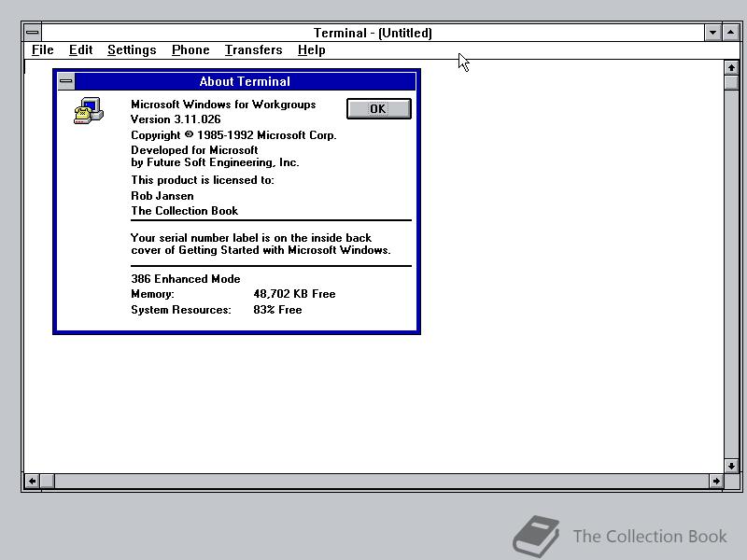The image size is (747, 560).
Task: Click 'The Collection Book' in the dialog
Action: click(184, 211)
